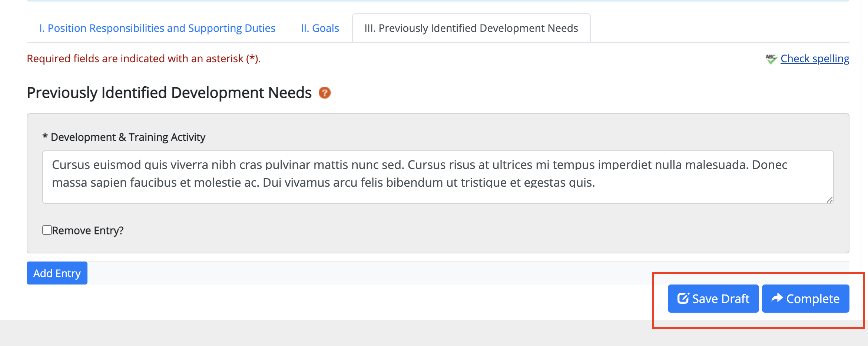The image size is (868, 346).
Task: Click the textarea resize handle corner
Action: tap(829, 200)
